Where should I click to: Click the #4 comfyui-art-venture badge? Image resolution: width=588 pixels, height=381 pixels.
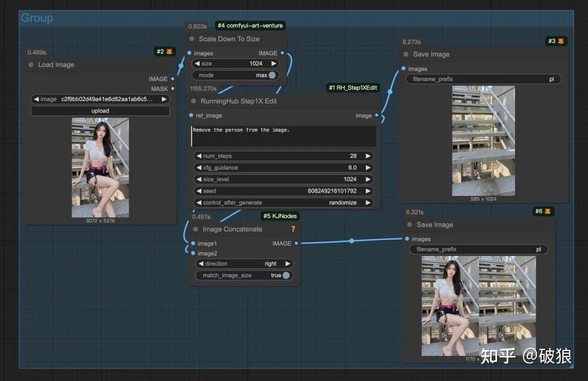click(x=249, y=25)
